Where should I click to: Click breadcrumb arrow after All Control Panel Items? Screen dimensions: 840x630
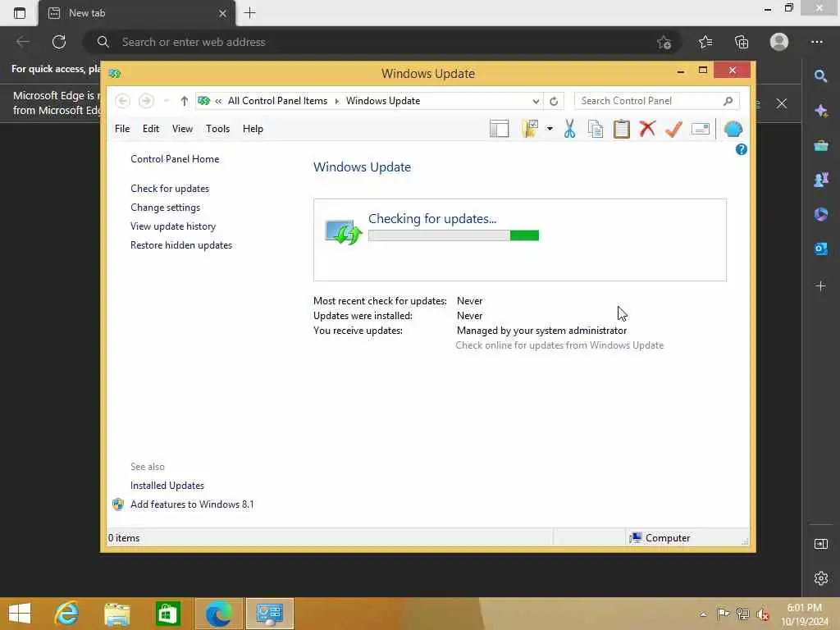337,101
